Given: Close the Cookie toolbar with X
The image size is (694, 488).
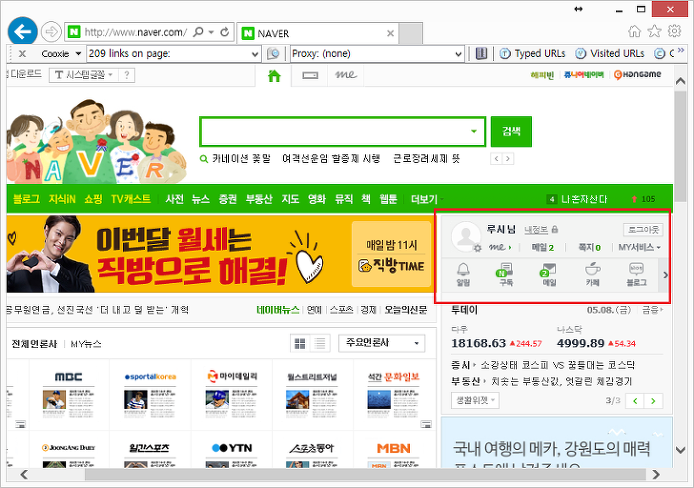Looking at the screenshot, I should (22, 54).
